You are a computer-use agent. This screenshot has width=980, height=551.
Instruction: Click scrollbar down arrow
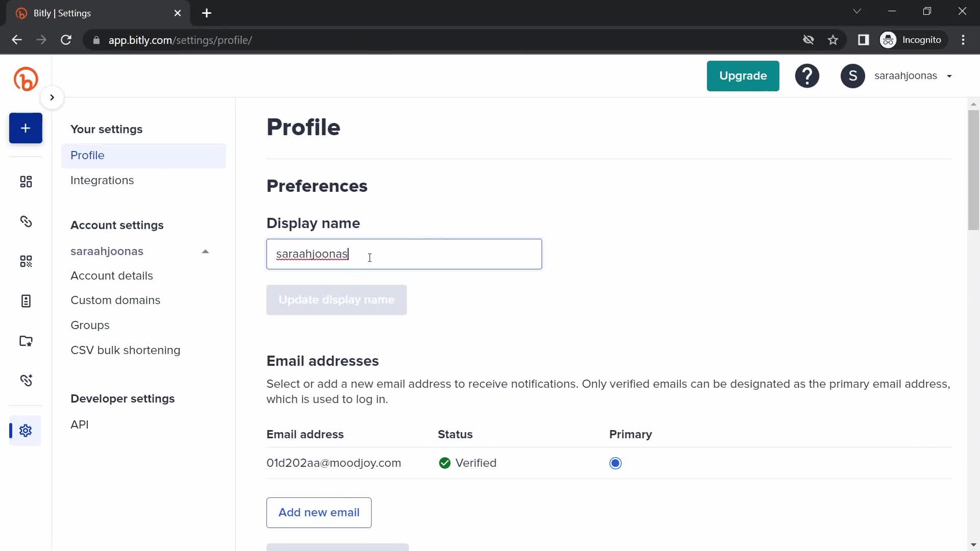pos(973,545)
